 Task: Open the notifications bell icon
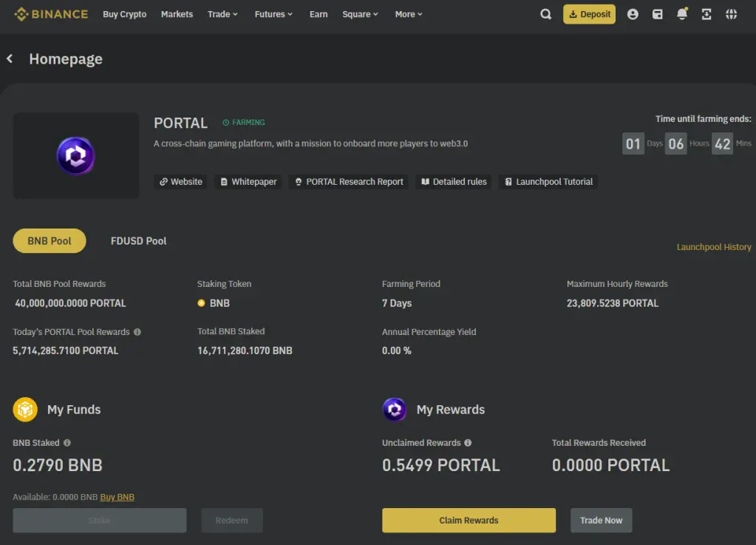(x=682, y=14)
